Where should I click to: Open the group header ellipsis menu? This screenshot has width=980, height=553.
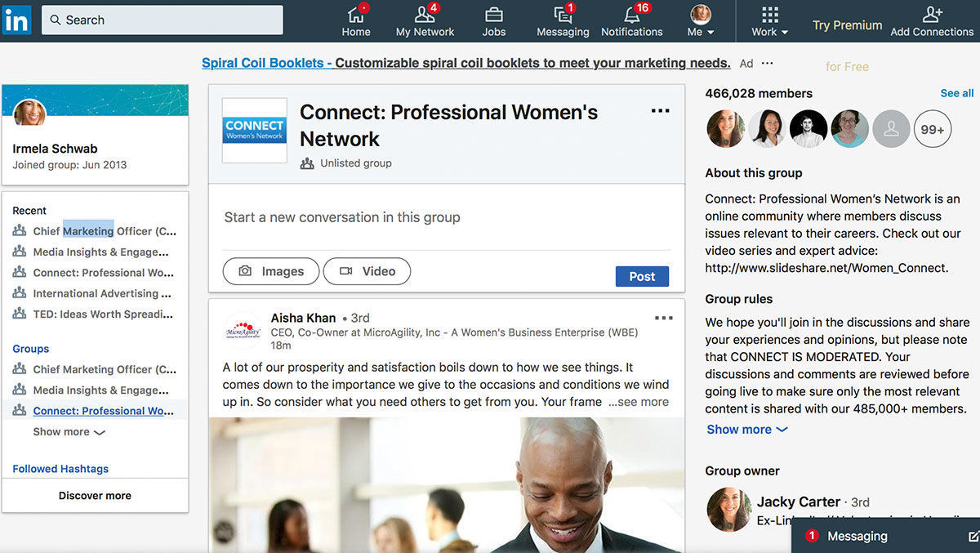coord(660,112)
